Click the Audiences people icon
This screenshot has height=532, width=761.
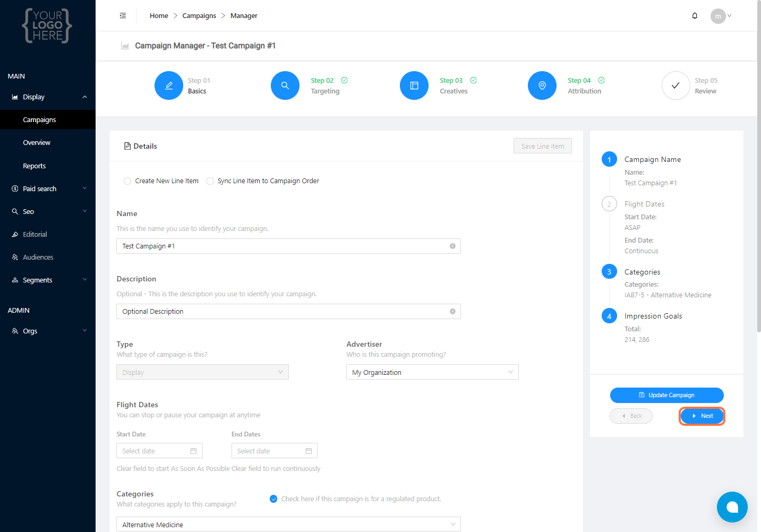pyautogui.click(x=15, y=258)
